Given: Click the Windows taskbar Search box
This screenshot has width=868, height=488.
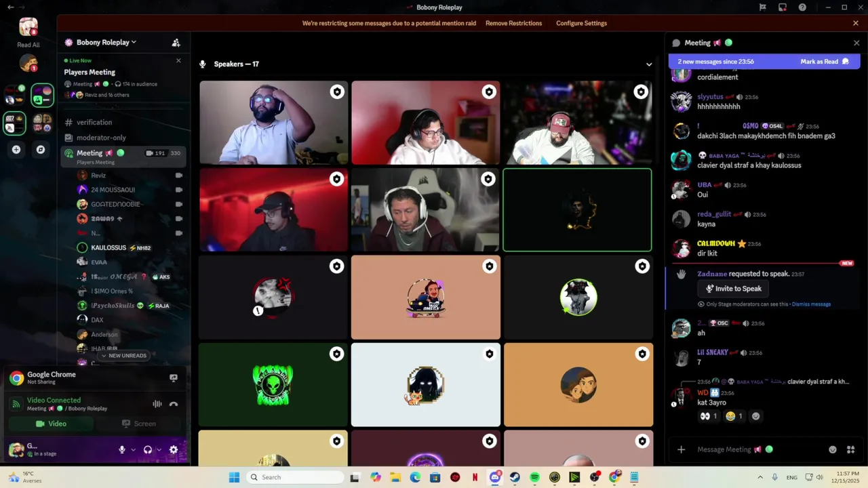Looking at the screenshot, I should point(294,477).
